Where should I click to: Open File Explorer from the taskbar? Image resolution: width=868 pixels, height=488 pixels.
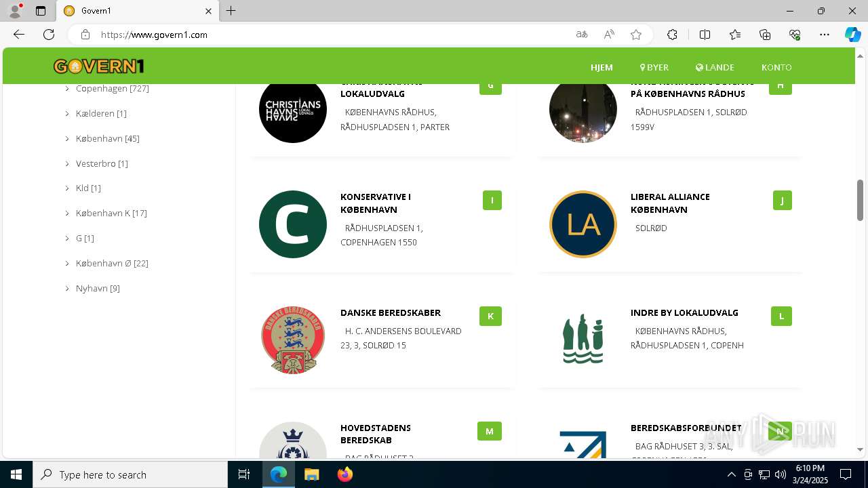point(311,474)
